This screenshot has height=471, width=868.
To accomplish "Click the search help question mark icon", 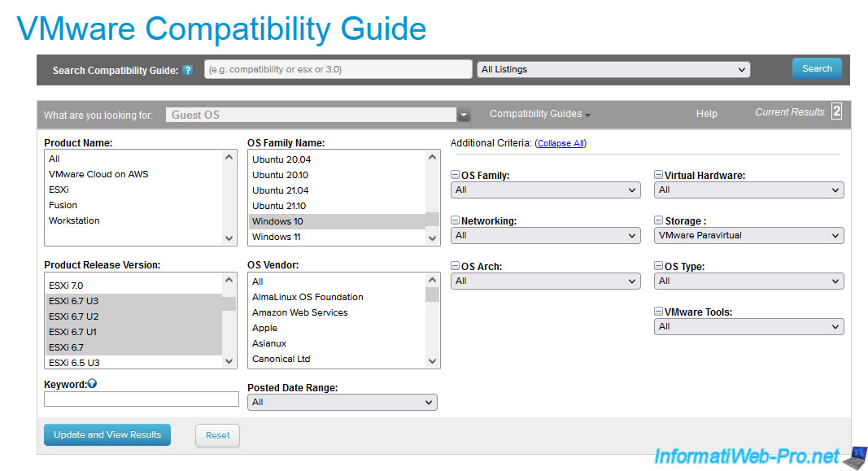I will (x=188, y=70).
